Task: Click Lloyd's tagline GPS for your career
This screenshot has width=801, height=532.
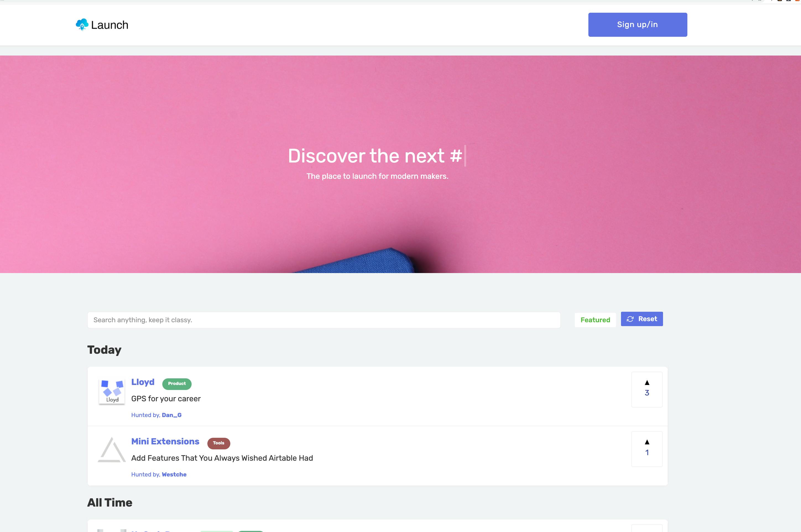Action: tap(166, 399)
